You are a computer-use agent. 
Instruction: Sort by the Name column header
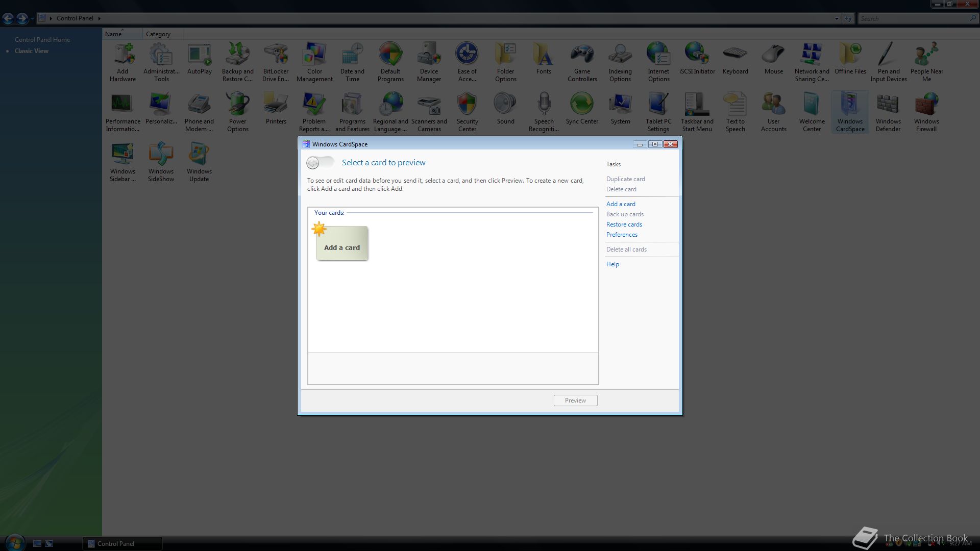122,34
